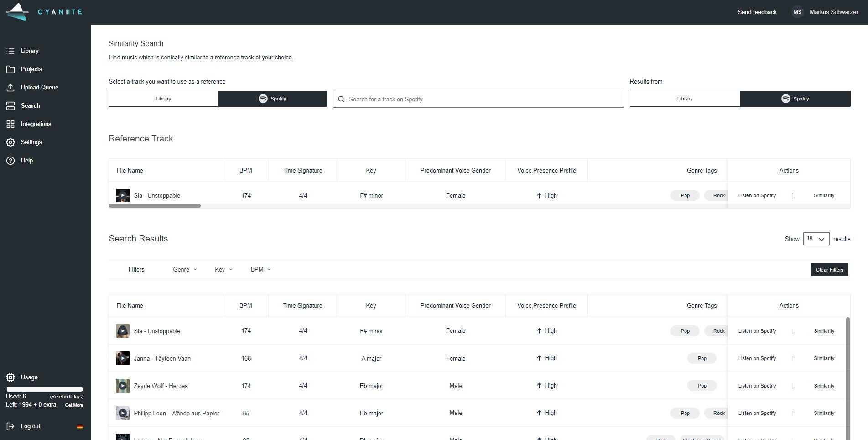Viewport: 868px width, 440px height.
Task: Click the Search sidebar icon
Action: 10,106
